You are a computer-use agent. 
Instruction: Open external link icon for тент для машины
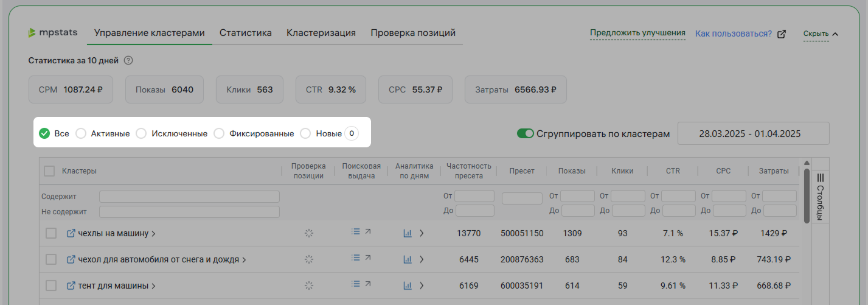click(71, 286)
